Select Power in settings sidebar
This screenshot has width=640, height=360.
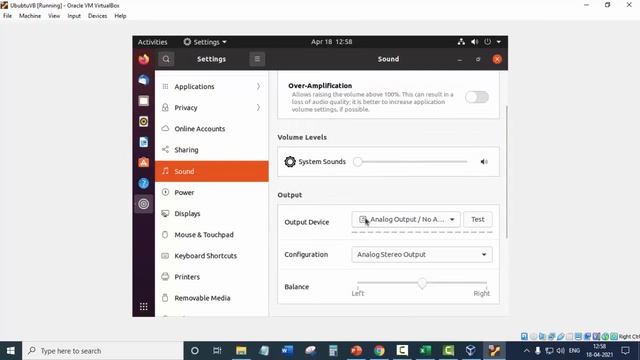212,192
